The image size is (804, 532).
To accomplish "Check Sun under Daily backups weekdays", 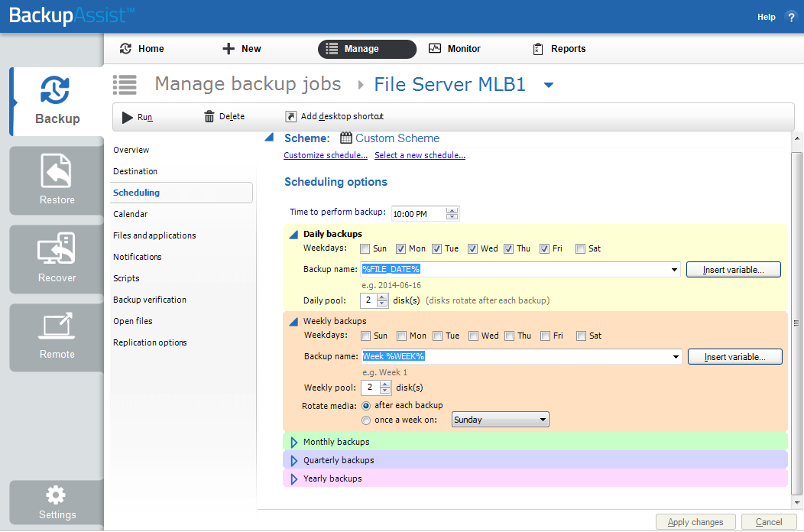I will tap(365, 249).
